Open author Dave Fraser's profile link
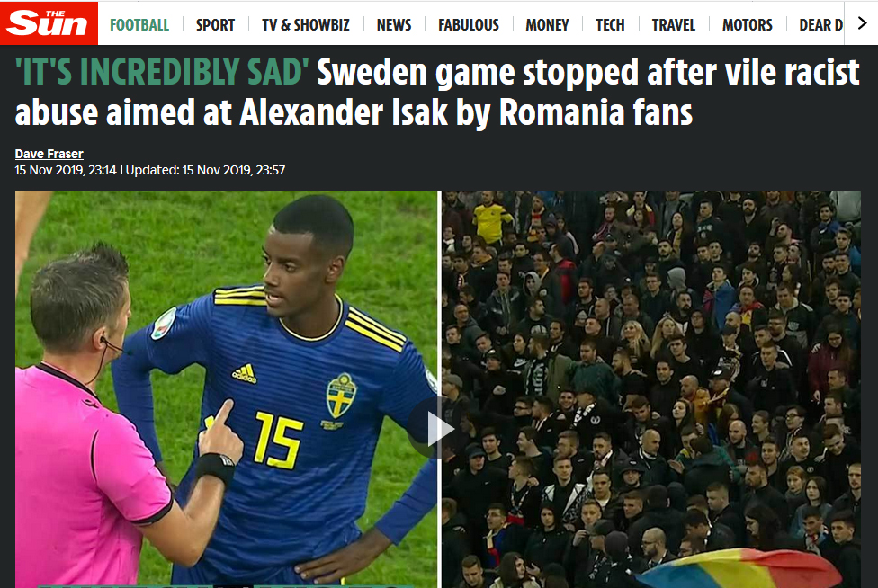The width and height of the screenshot is (878, 588). click(x=49, y=154)
